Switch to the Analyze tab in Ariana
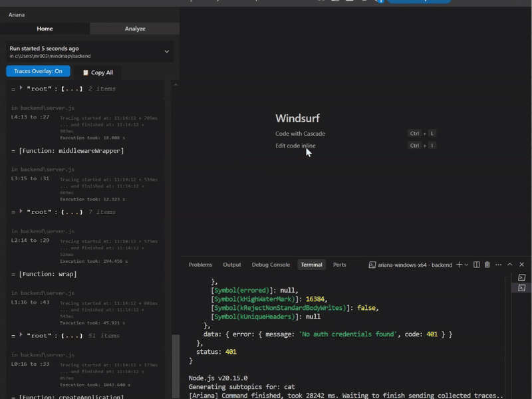Viewport: 532px width, 399px height. click(135, 29)
